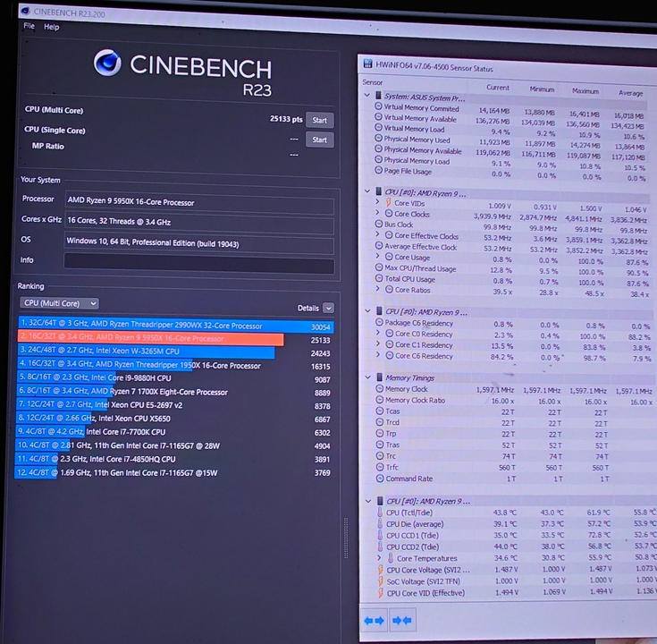Click the CPU (Tctl/Tdie) thermometer icon

[380, 512]
